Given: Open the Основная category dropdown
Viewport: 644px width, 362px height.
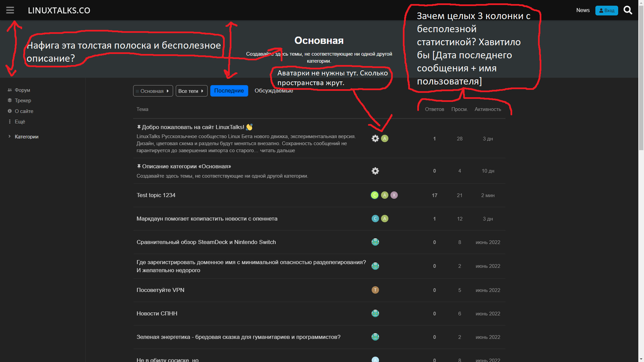Looking at the screenshot, I should coord(153,91).
